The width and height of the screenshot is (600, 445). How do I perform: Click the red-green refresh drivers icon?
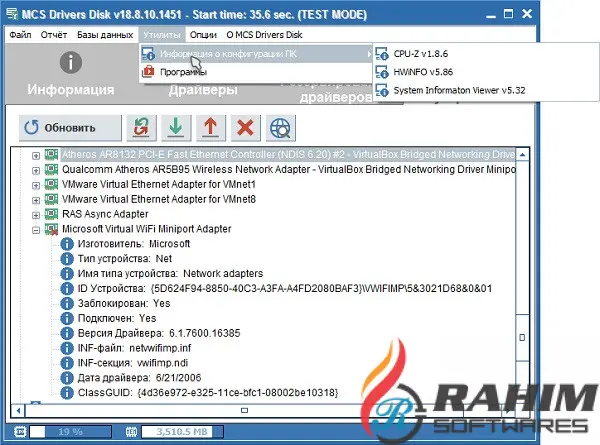[142, 128]
